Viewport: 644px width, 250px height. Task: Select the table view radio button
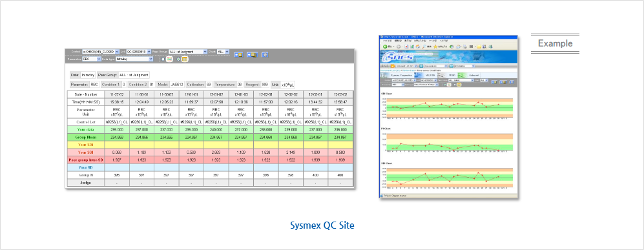pyautogui.click(x=178, y=59)
